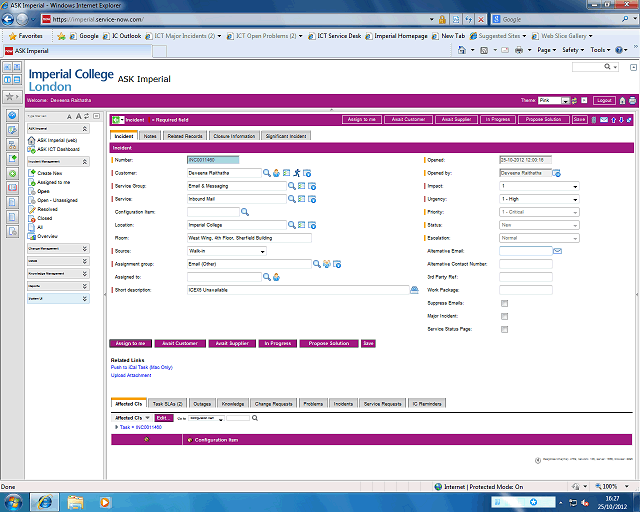This screenshot has width=640, height=512.
Task: Enable the Major Incident checkbox
Action: 505,316
